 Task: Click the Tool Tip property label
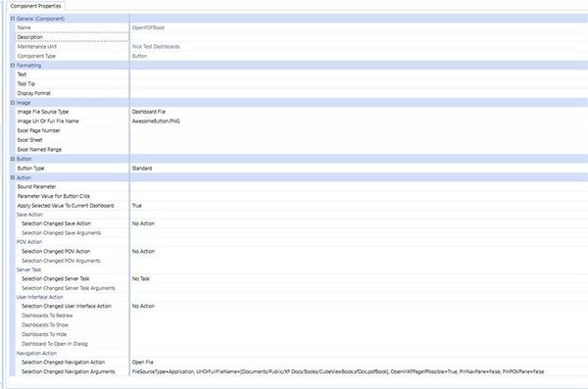(25, 83)
